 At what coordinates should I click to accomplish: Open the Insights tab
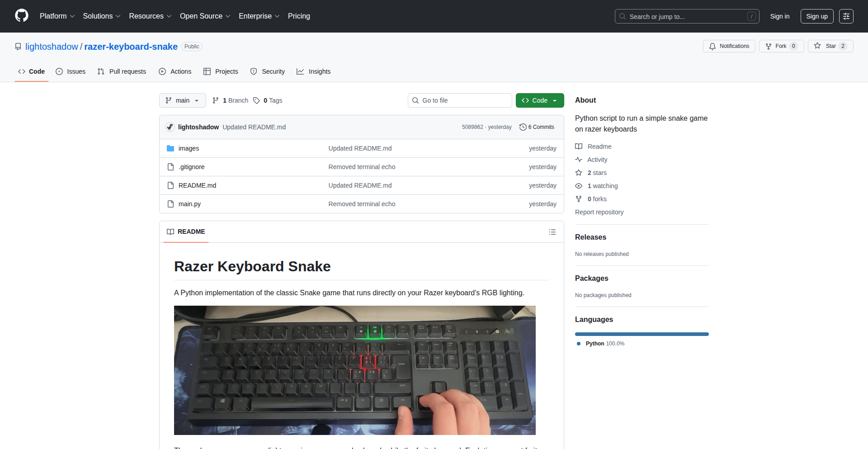click(x=313, y=71)
